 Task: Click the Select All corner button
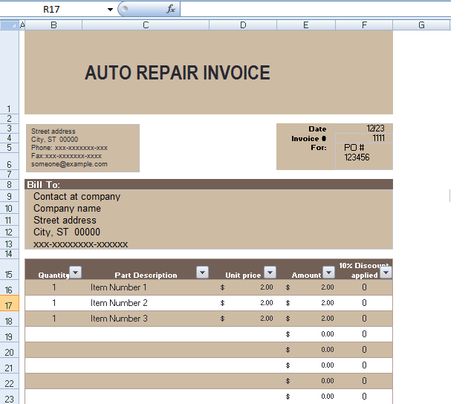(9, 25)
